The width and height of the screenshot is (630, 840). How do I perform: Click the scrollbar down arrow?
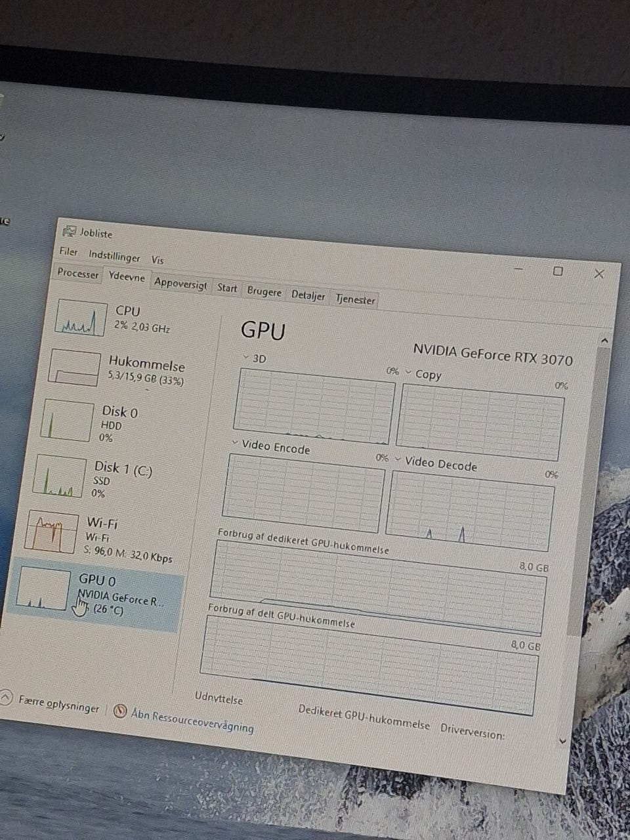(x=562, y=740)
